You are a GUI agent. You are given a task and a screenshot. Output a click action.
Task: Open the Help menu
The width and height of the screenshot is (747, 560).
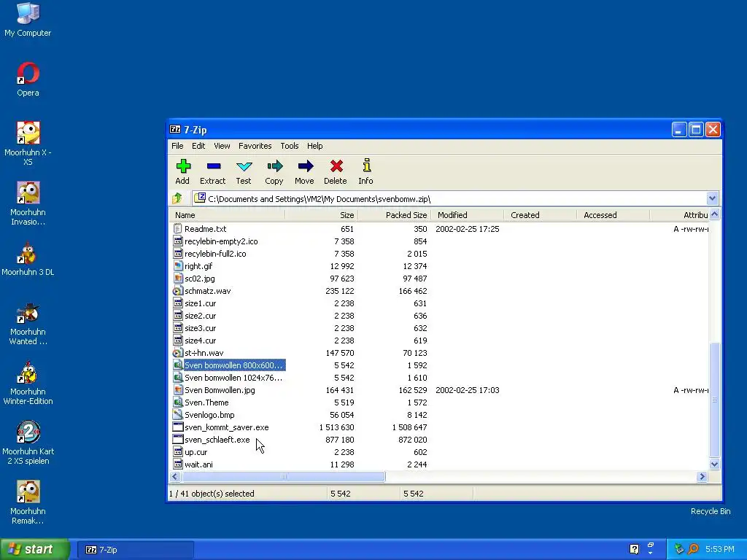click(x=315, y=146)
